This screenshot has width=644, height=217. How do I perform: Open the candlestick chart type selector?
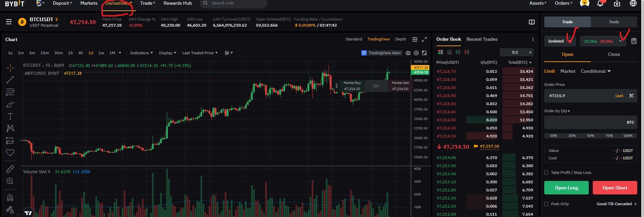[x=229, y=53]
